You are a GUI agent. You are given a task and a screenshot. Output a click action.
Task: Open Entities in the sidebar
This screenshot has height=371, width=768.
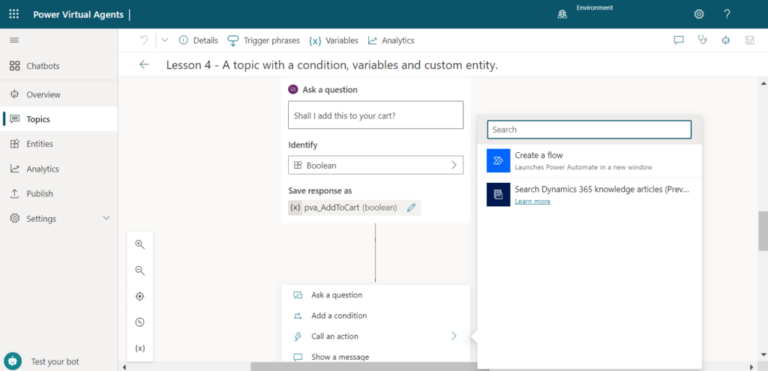pyautogui.click(x=59, y=144)
